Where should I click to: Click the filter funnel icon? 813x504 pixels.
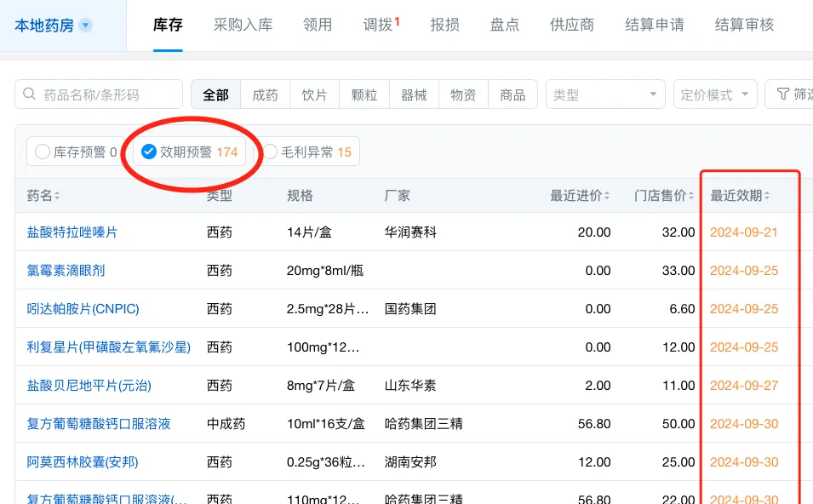(782, 94)
